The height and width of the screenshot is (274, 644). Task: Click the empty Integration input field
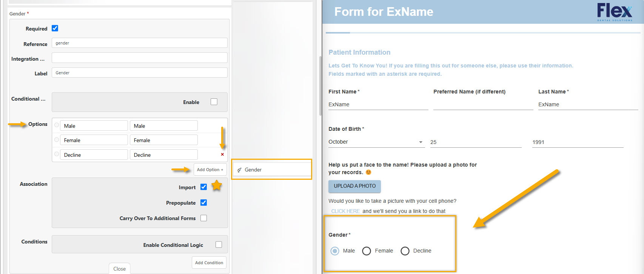click(x=139, y=58)
